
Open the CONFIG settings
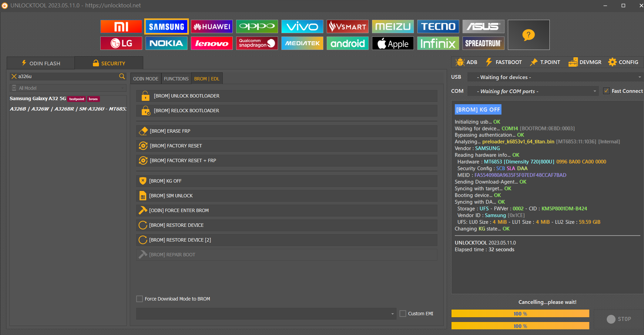[x=623, y=62]
